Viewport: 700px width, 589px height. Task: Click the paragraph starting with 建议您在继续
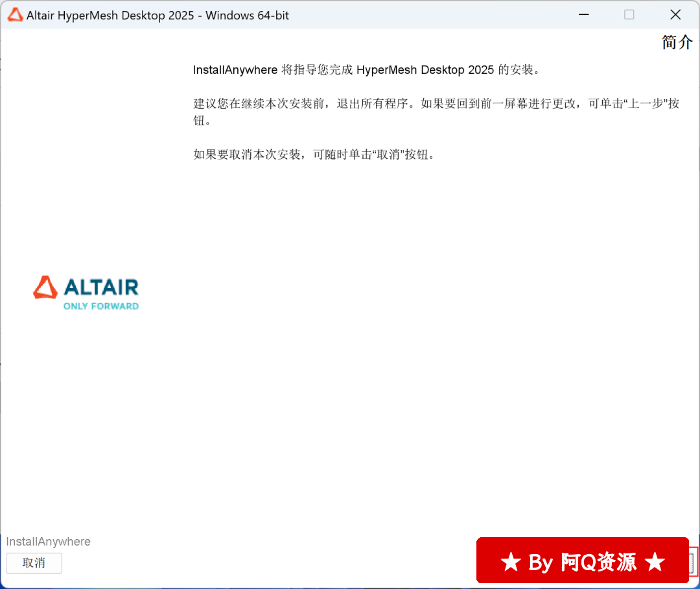(436, 112)
